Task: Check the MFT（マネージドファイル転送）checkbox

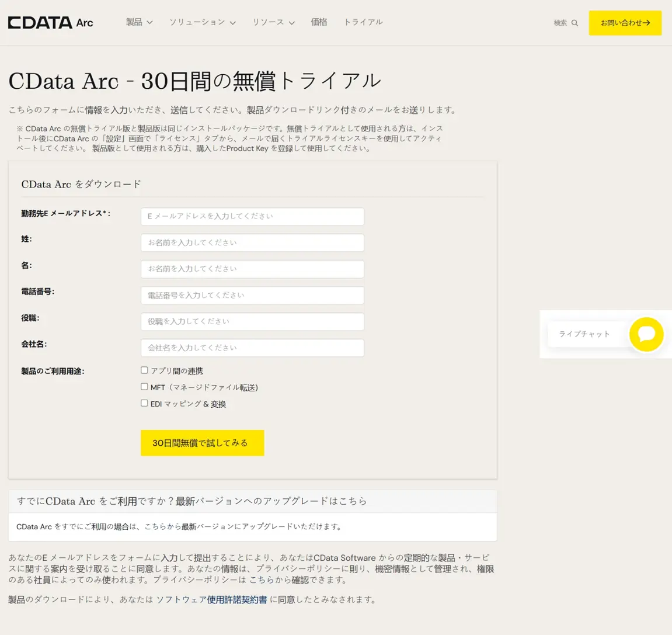Action: [144, 387]
